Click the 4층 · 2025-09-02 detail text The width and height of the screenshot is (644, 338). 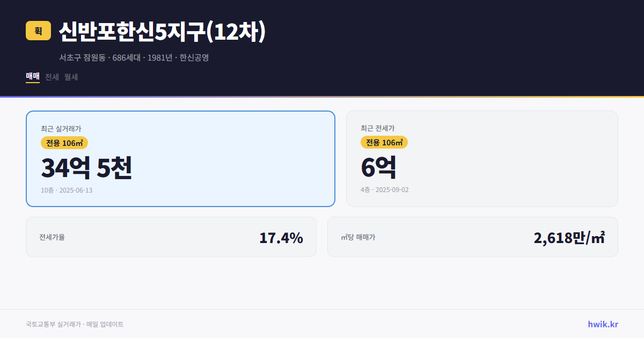(384, 189)
